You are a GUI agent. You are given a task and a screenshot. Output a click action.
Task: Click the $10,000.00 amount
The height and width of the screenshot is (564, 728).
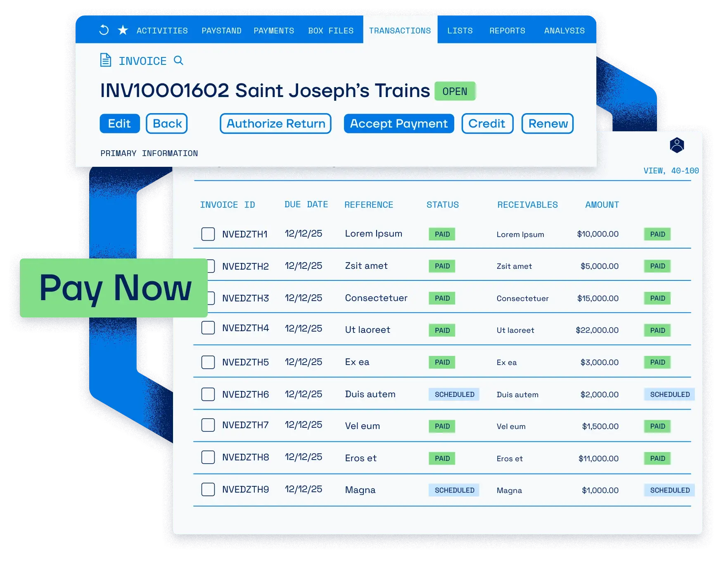coord(598,234)
